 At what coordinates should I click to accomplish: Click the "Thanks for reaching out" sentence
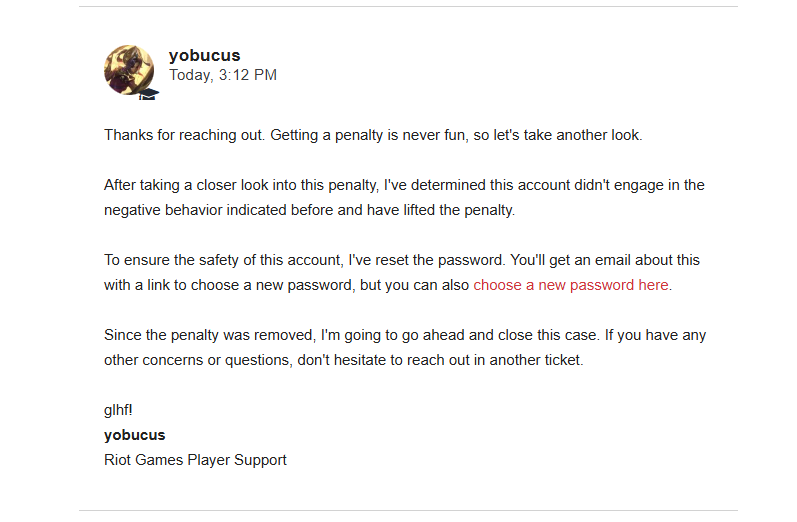point(185,135)
